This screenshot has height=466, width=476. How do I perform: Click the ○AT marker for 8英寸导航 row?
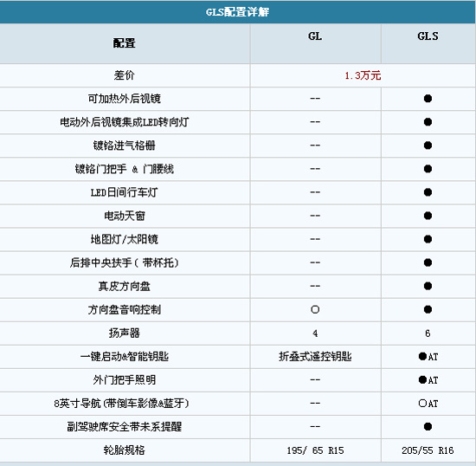428,404
